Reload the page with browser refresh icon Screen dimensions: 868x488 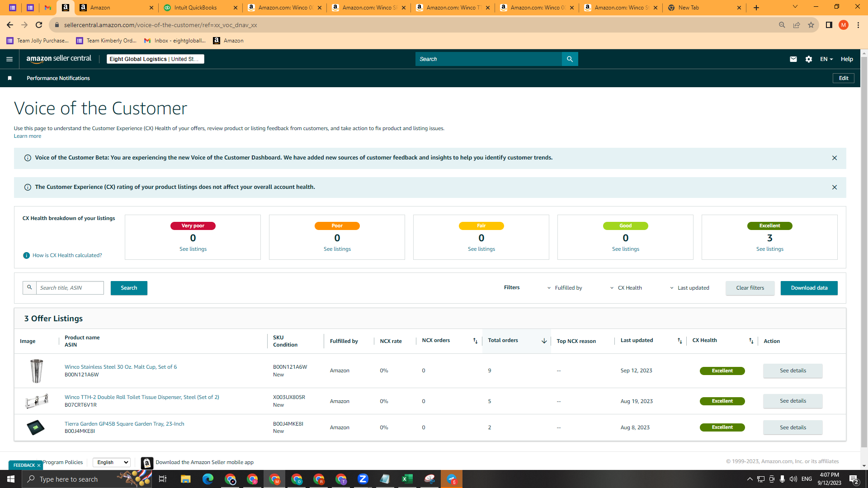(x=39, y=25)
